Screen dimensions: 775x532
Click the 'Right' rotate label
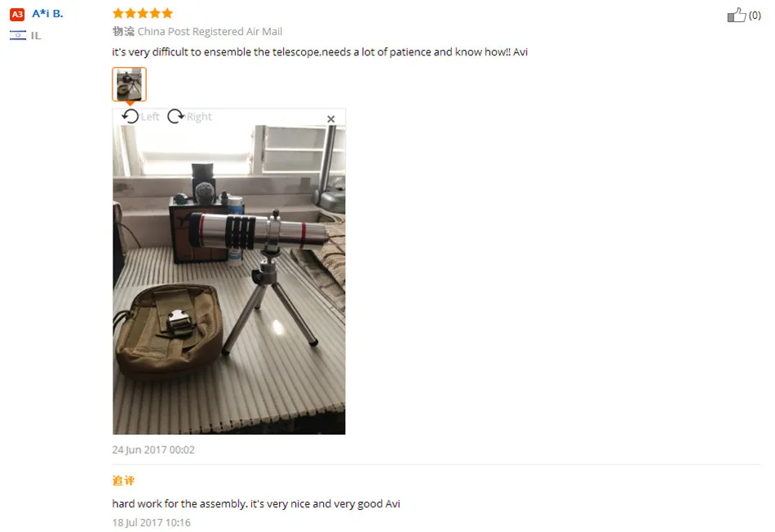click(x=199, y=117)
